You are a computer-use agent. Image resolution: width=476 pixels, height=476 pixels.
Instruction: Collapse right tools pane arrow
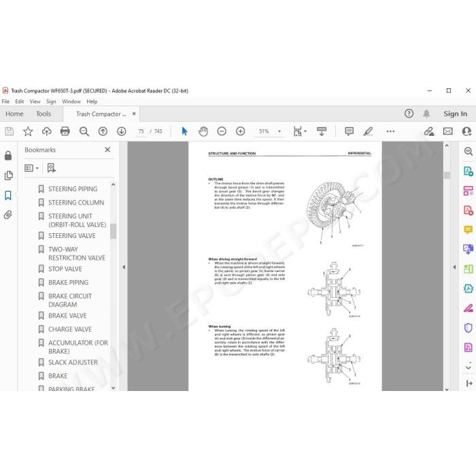point(454,267)
